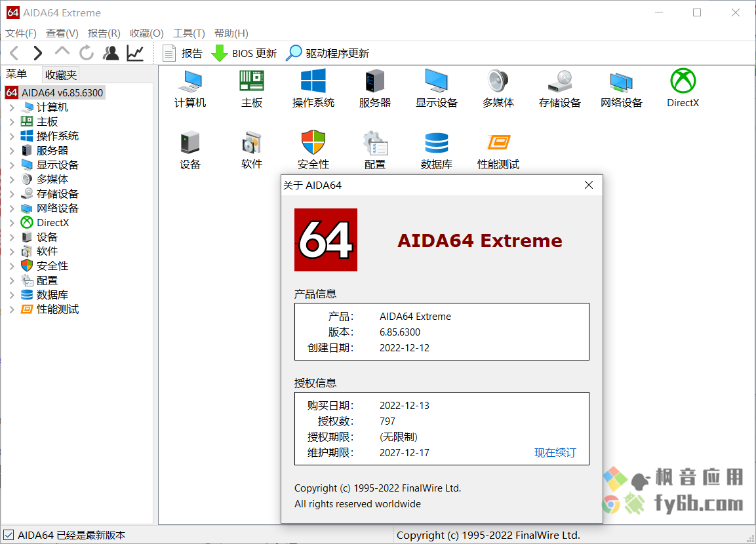Close the 关于 AIDA64 dialog

589,185
